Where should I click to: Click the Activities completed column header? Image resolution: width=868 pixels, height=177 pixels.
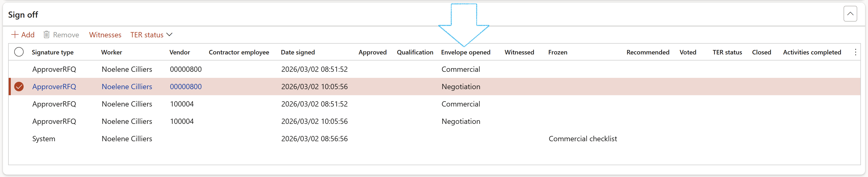[812, 52]
